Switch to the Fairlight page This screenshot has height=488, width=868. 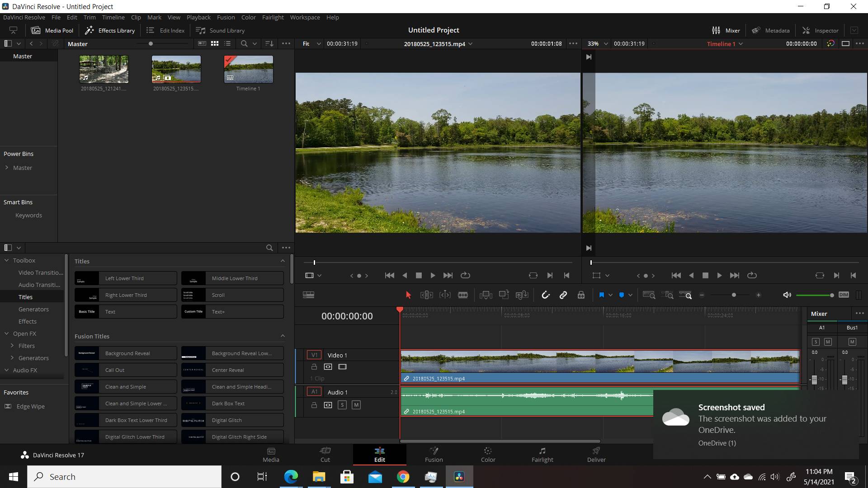[542, 455]
